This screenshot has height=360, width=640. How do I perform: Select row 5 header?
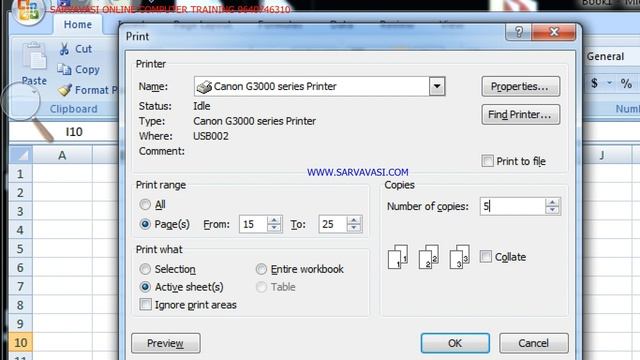click(20, 249)
